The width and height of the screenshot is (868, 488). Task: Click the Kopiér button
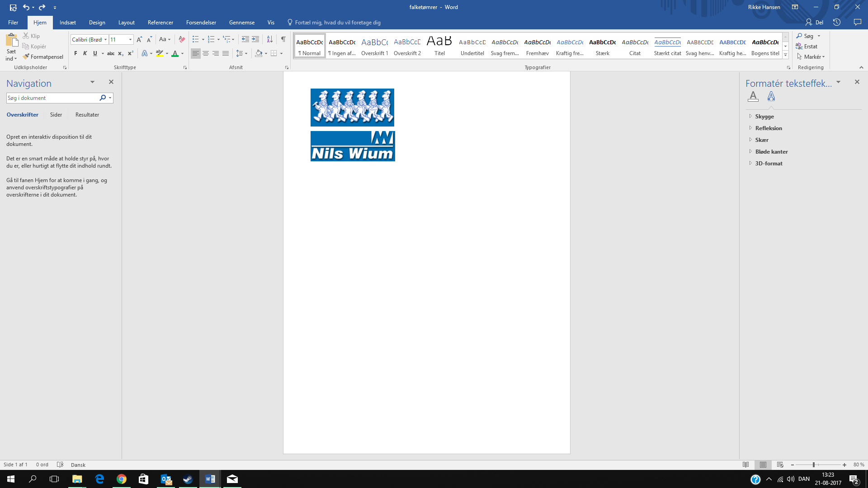(34, 46)
